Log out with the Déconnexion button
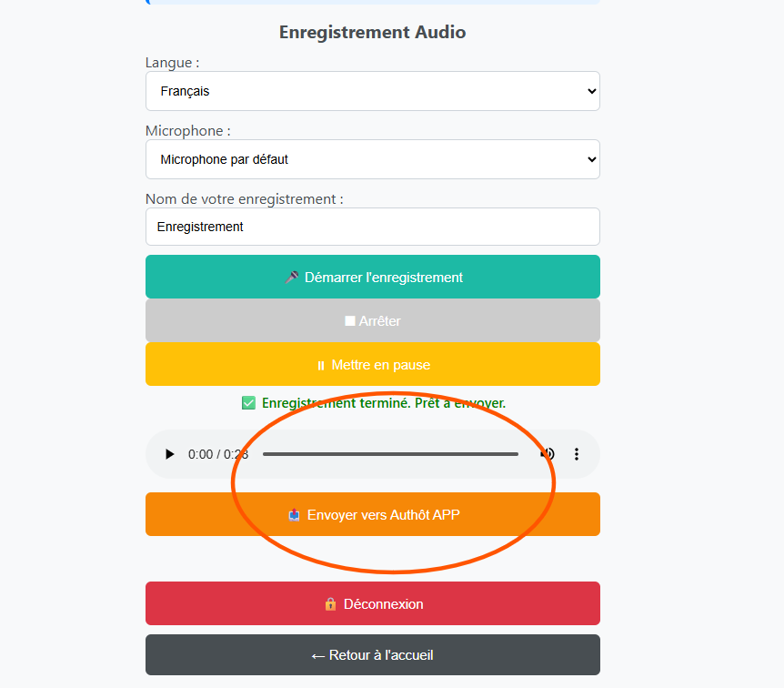 (x=373, y=603)
